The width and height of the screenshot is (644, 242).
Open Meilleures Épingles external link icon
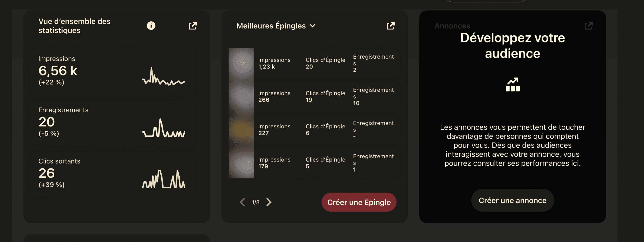(x=391, y=25)
